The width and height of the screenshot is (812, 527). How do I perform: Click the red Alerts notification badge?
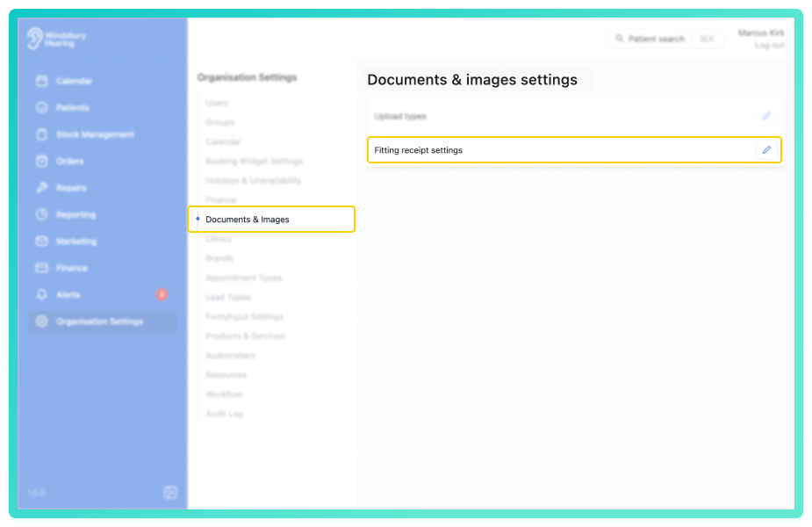162,294
